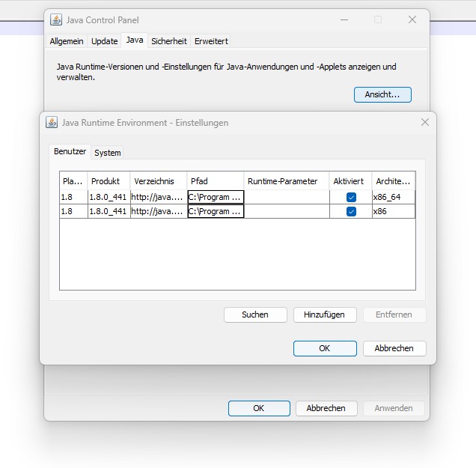Close the Java Runtime Environment dialog

click(424, 122)
